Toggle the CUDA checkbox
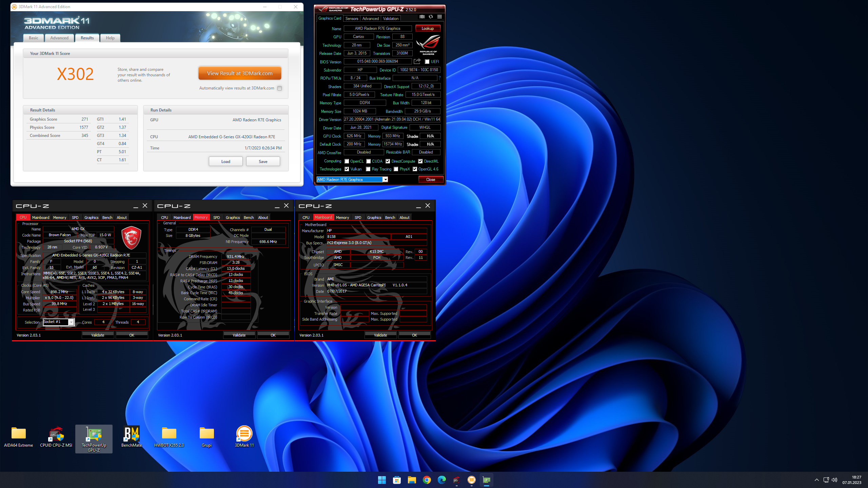 click(368, 161)
